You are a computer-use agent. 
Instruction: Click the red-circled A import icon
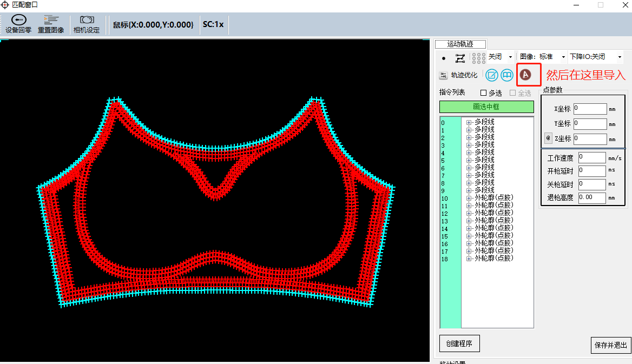point(525,75)
